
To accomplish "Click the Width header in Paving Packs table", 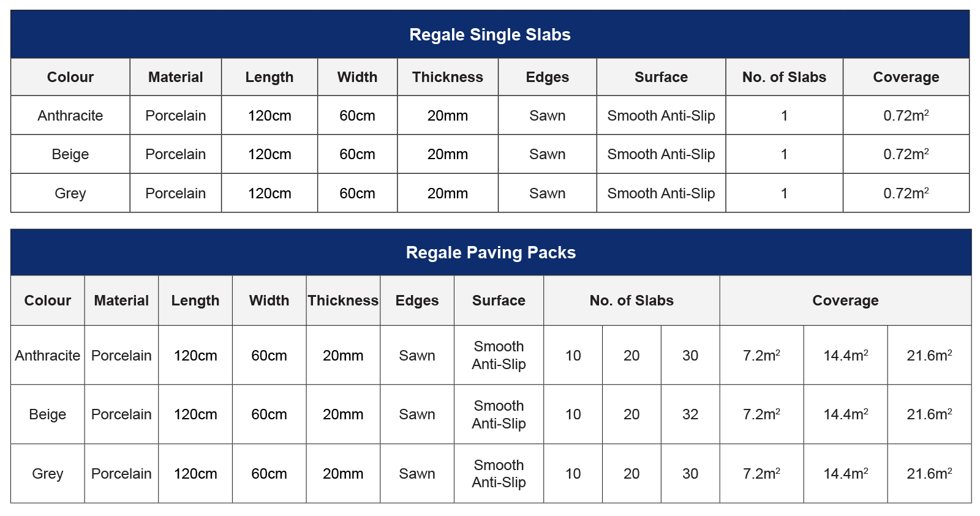I will click(x=269, y=301).
